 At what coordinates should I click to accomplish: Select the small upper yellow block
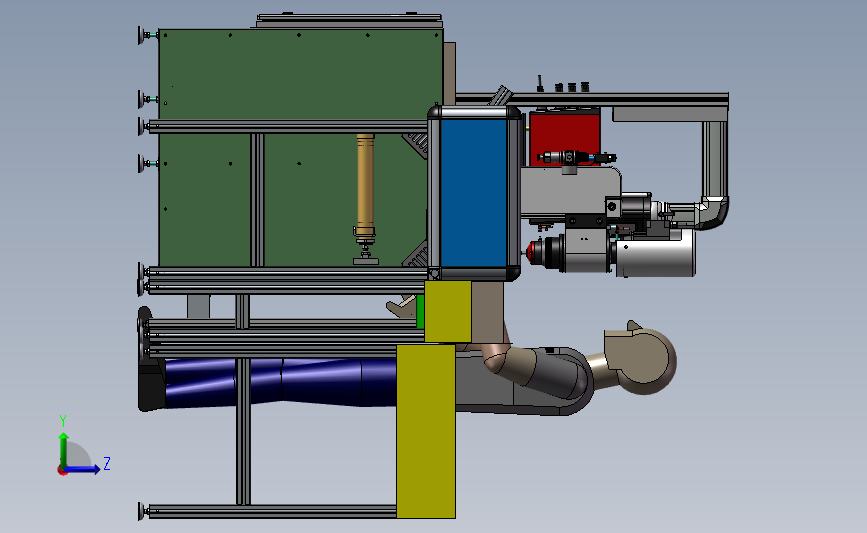click(447, 311)
